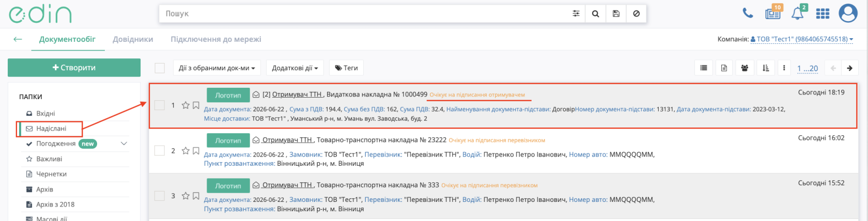
Task: Open three-dot more options
Action: coord(784,68)
